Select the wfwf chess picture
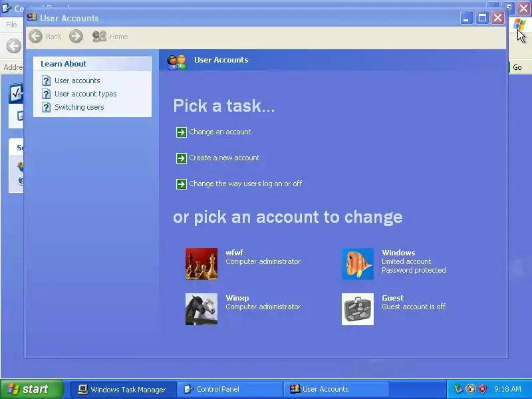 point(201,264)
